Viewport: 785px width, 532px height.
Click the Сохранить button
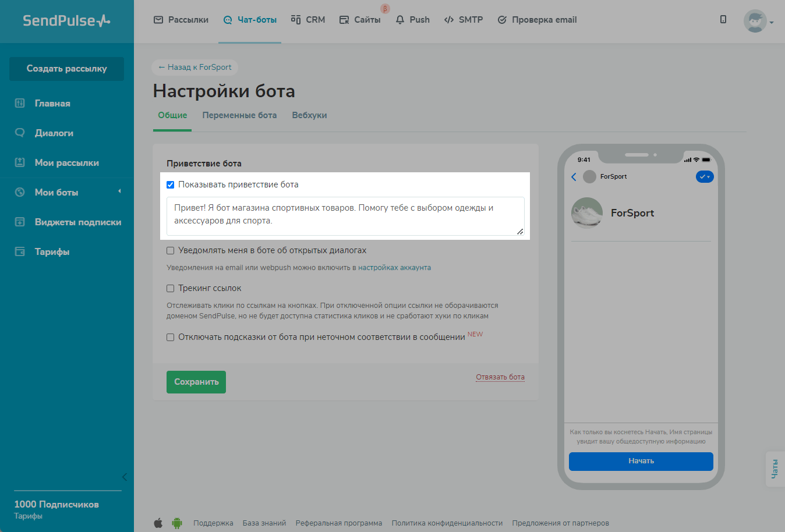click(x=196, y=382)
